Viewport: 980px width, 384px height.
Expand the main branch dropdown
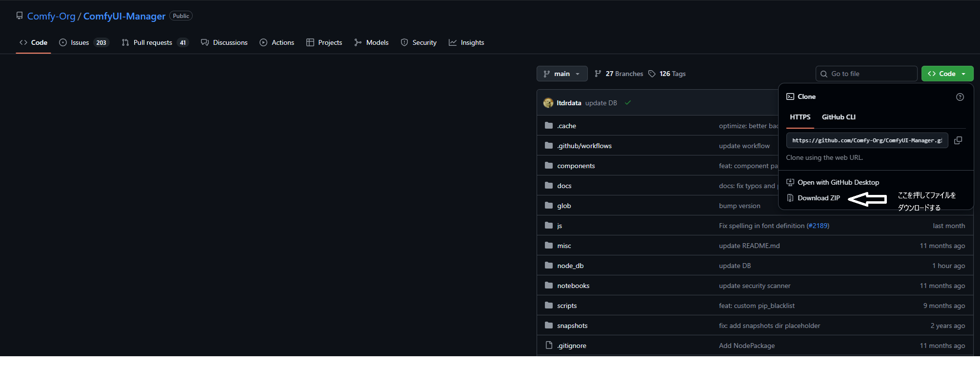point(562,74)
